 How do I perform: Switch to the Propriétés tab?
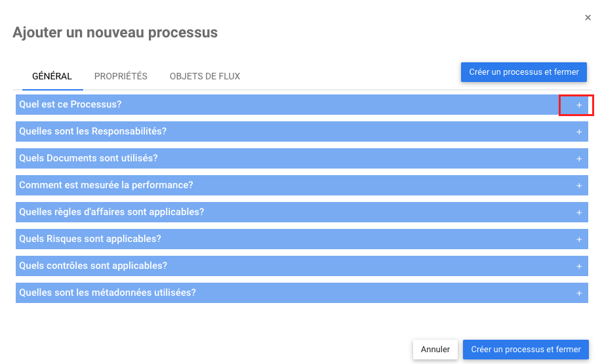[121, 76]
